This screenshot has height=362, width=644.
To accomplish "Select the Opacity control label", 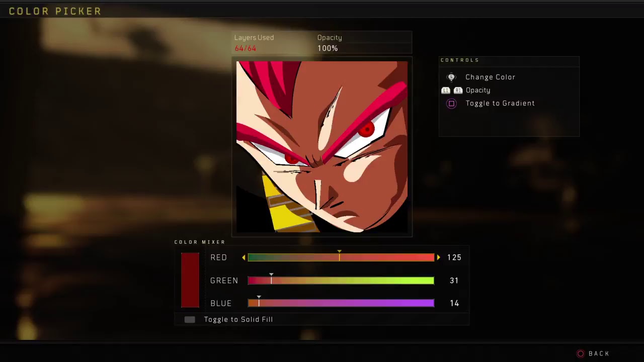I will (478, 90).
